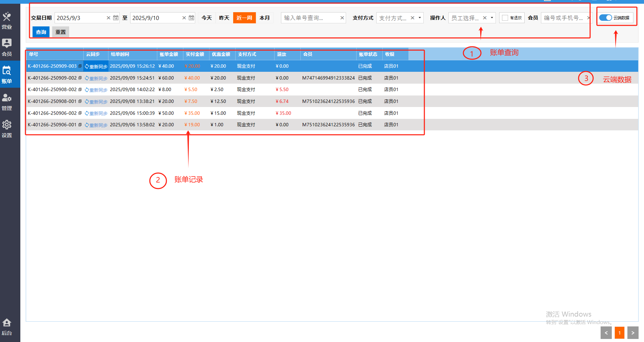Click 重新同步 link for order K-401266-250908-001
The width and height of the screenshot is (644, 342).
pos(96,102)
